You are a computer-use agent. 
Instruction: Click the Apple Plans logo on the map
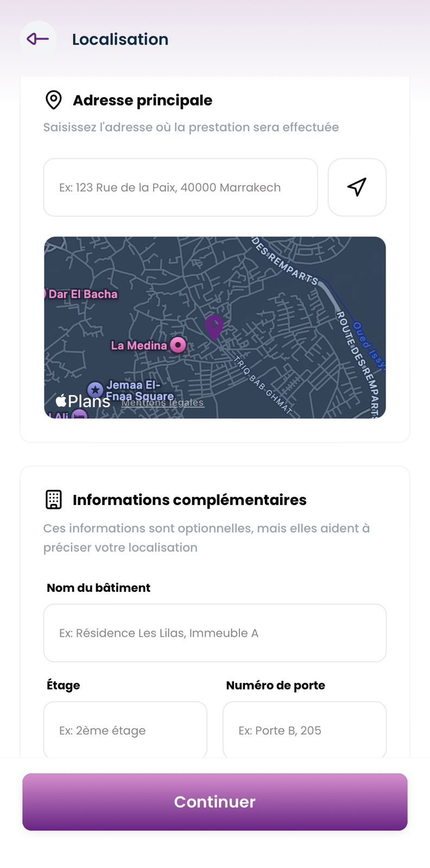pos(83,401)
